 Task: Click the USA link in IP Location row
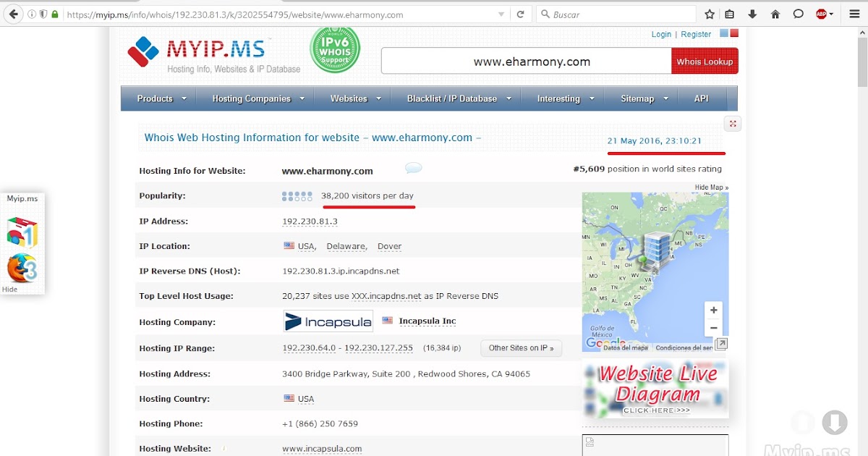point(307,246)
